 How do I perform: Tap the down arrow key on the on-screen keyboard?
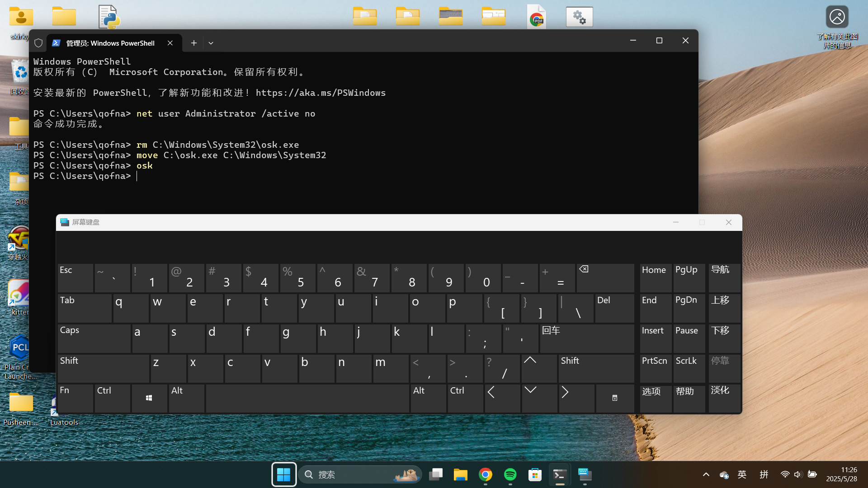(539, 398)
